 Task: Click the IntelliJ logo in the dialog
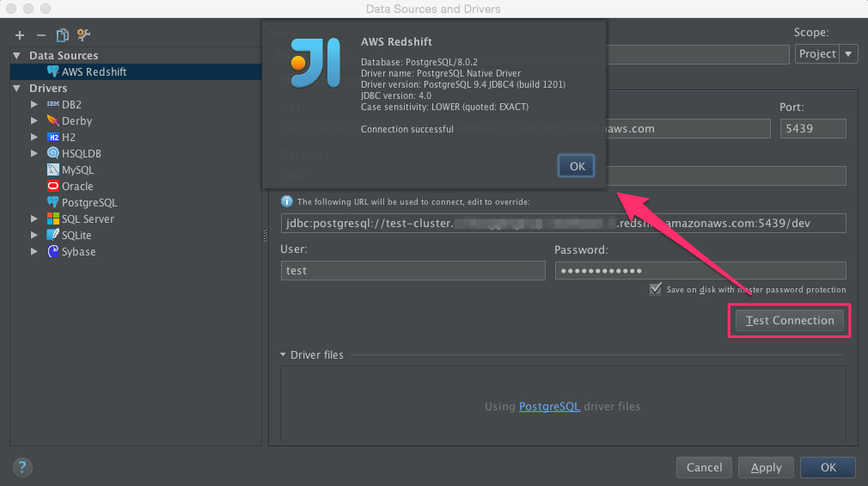coord(315,63)
